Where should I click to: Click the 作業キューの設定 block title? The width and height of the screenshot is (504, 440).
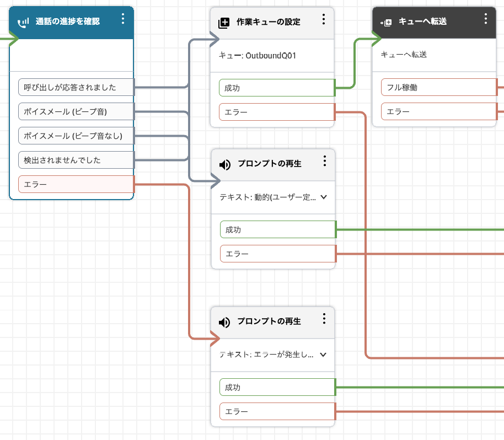[269, 22]
